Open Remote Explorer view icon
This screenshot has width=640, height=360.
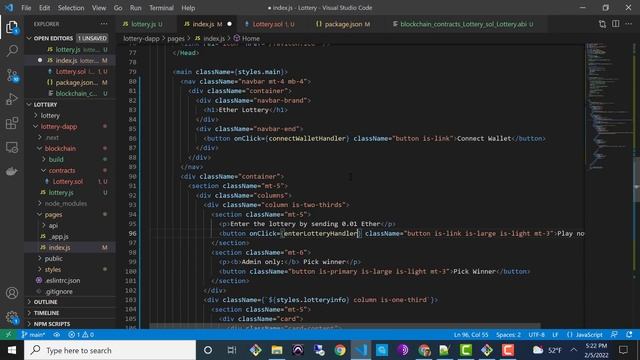pos(12,147)
